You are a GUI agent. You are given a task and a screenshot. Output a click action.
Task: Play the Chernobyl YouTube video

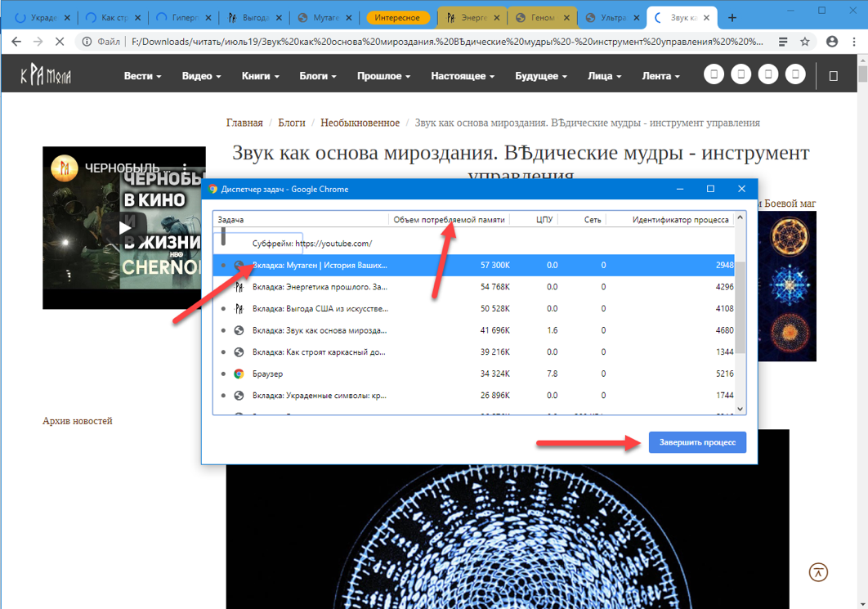(x=124, y=228)
